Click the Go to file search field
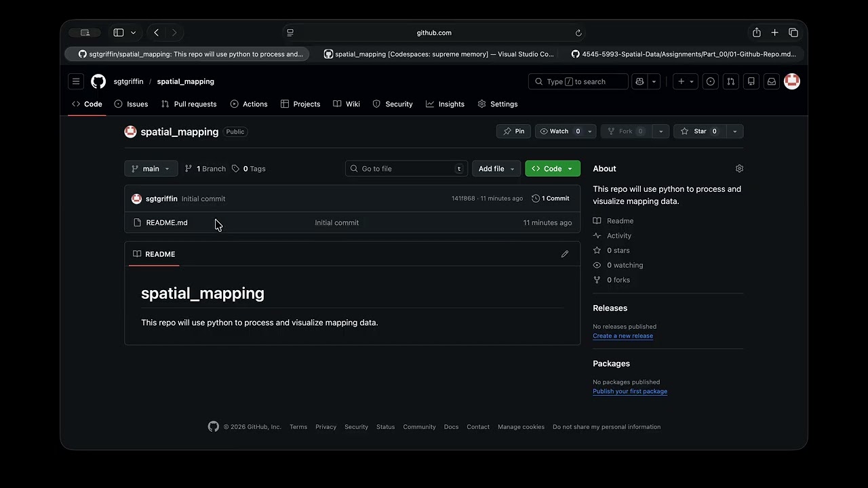The width and height of the screenshot is (868, 488). 407,169
